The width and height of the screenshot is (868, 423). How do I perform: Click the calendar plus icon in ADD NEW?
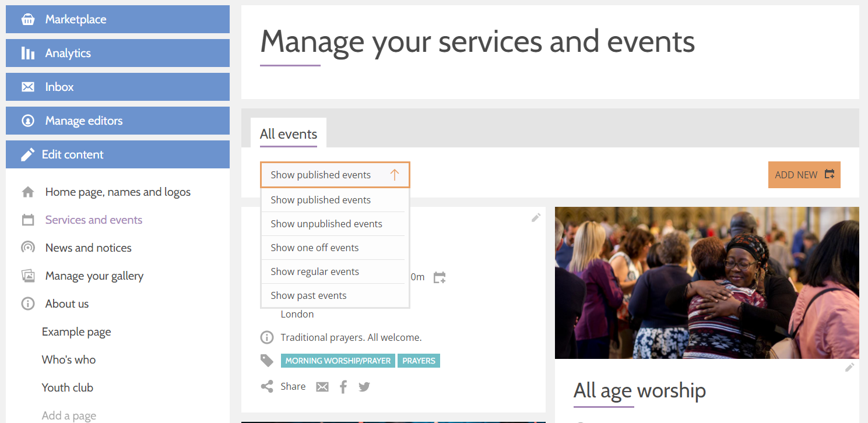[830, 174]
